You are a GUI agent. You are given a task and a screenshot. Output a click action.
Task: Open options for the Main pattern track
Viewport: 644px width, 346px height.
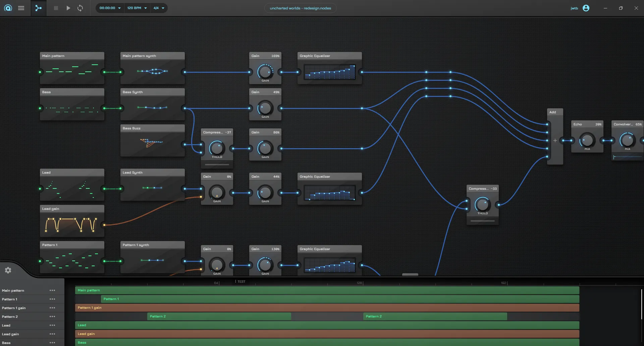pyautogui.click(x=52, y=290)
